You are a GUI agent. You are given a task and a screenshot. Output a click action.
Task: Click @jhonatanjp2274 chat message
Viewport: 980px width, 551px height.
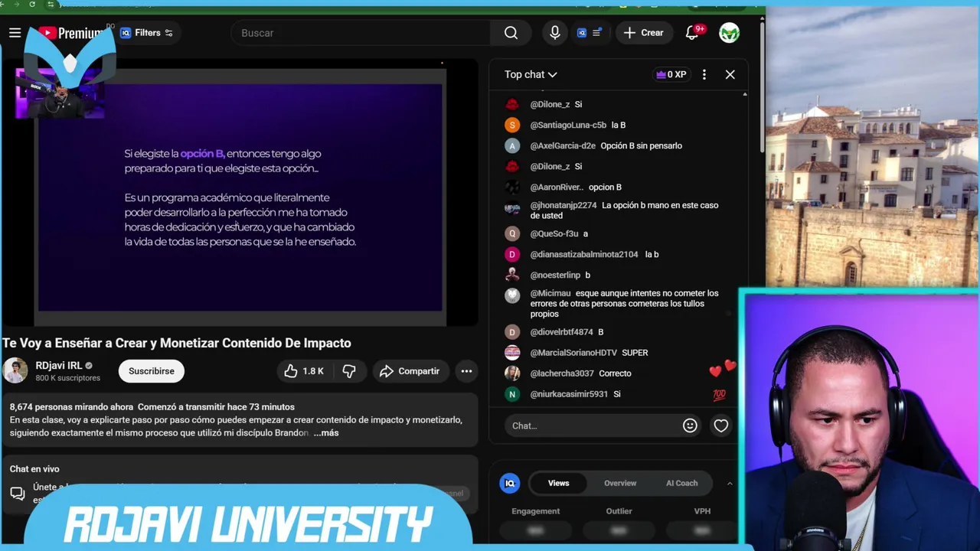pos(625,210)
